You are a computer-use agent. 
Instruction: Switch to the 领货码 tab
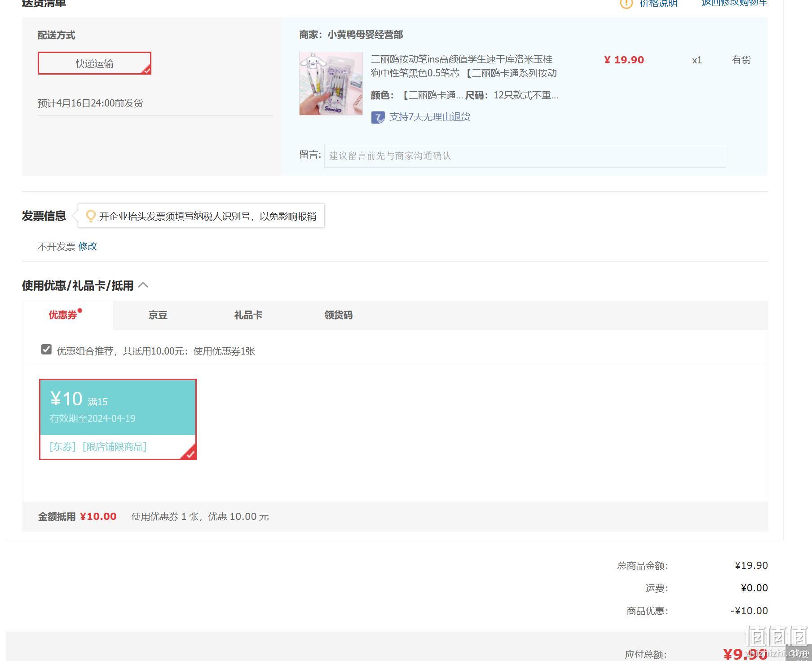coord(338,315)
